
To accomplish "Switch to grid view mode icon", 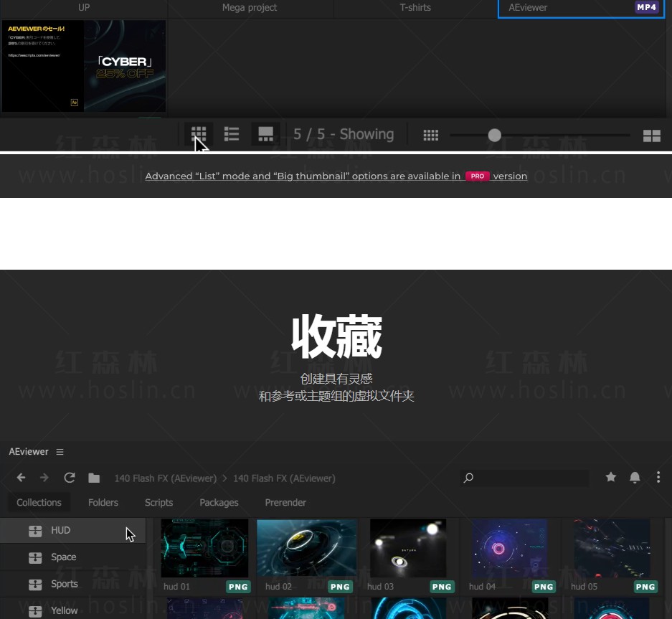I will [x=199, y=134].
